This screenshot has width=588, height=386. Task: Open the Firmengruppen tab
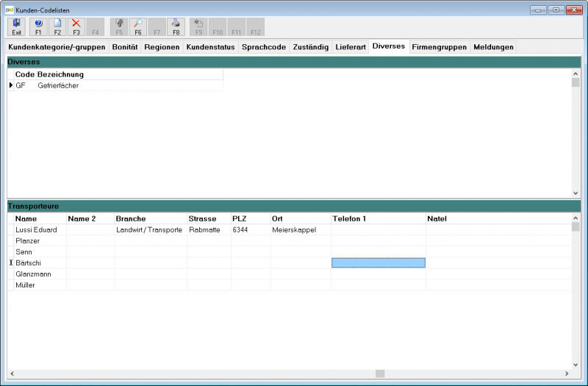tap(439, 47)
